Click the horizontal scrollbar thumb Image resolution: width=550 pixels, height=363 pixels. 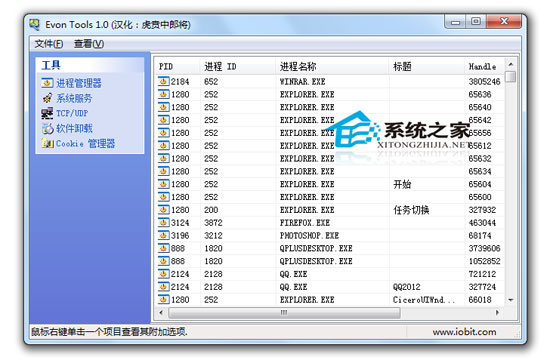click(x=284, y=312)
